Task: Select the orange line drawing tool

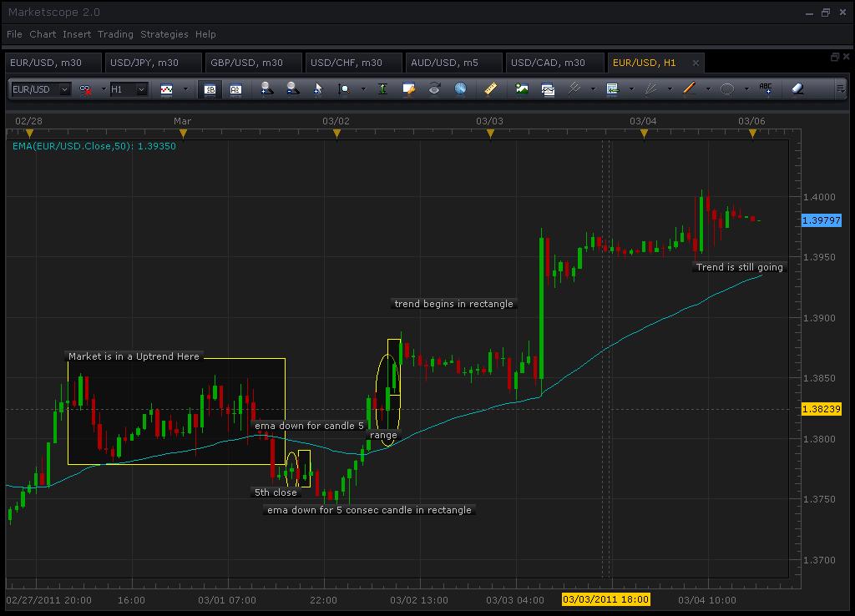Action: tap(689, 88)
